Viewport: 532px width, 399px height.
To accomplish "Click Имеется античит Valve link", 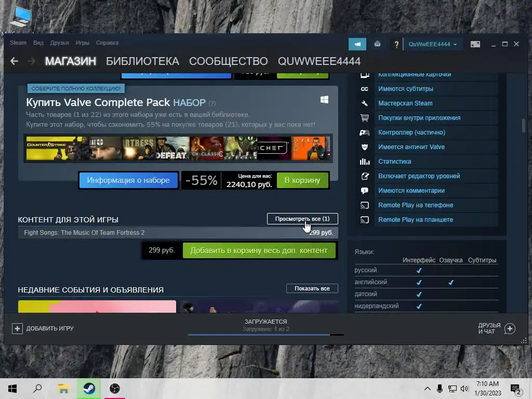I will [x=411, y=147].
